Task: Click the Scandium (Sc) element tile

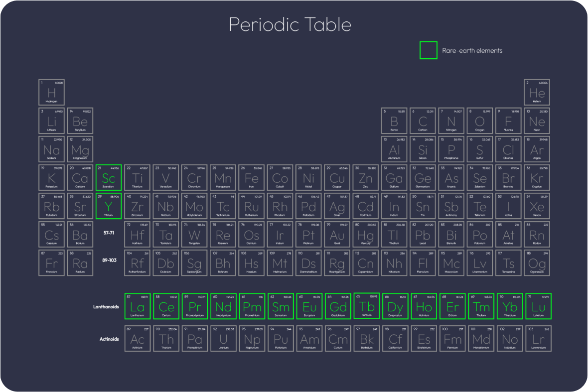Action: 109,178
